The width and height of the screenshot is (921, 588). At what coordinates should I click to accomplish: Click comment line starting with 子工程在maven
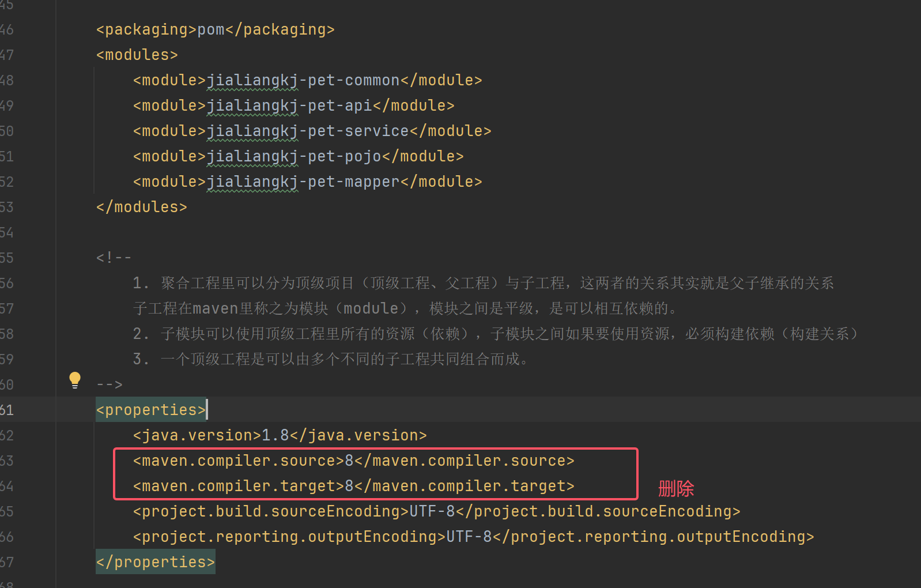[x=405, y=308]
